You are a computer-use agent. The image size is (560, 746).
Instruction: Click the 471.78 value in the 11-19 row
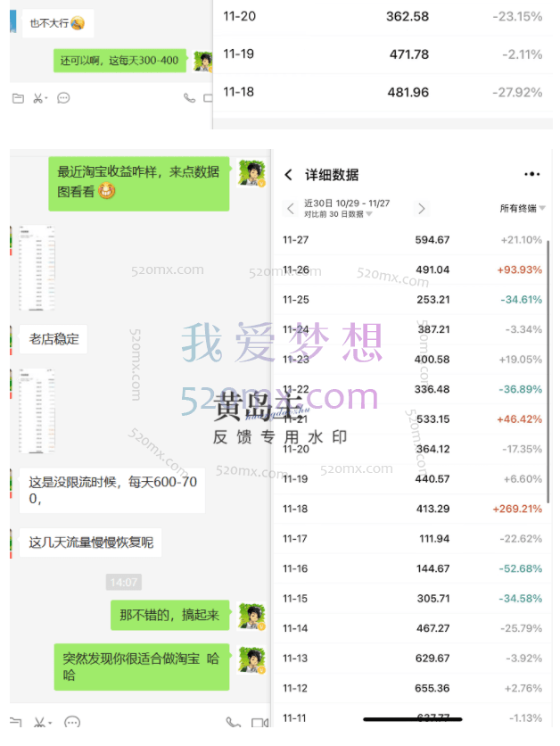click(409, 54)
